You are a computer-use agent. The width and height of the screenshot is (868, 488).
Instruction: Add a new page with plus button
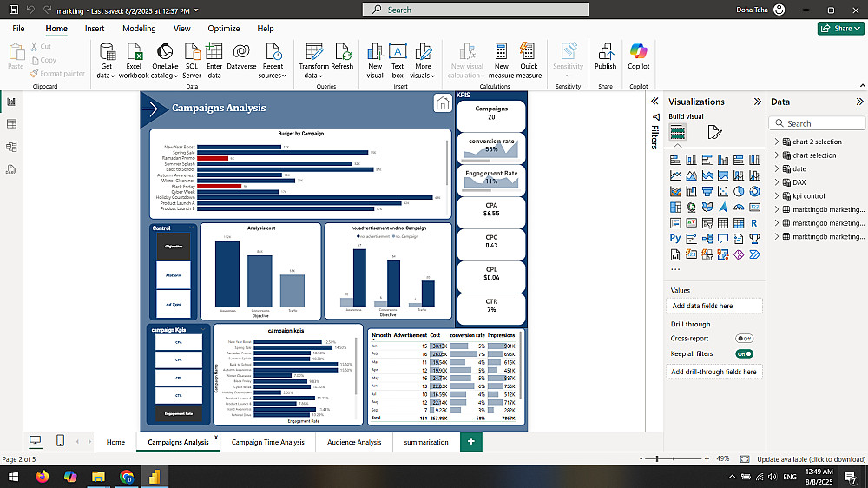click(x=471, y=441)
